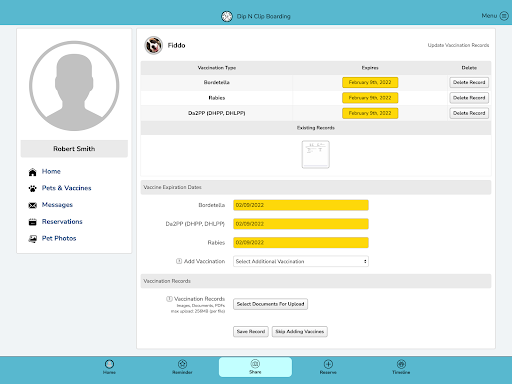Expand the Select Additional Vaccination dropdown
The image size is (512, 384).
point(301,261)
